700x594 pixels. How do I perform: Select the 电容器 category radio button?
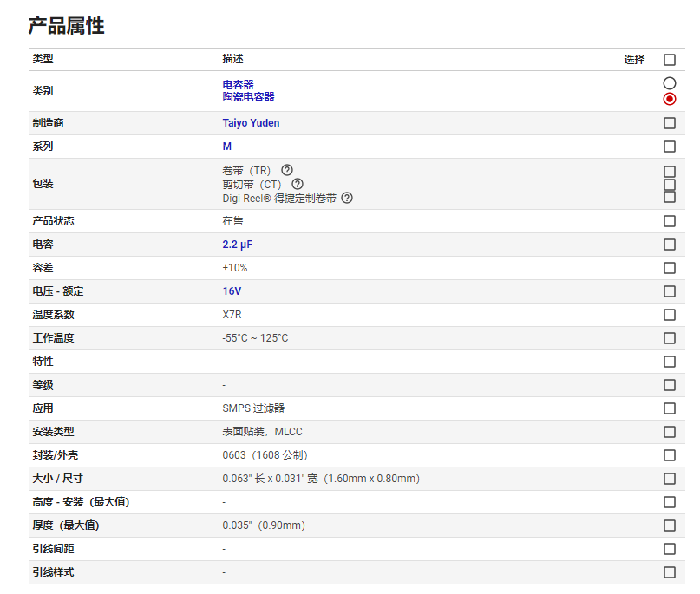(669, 83)
